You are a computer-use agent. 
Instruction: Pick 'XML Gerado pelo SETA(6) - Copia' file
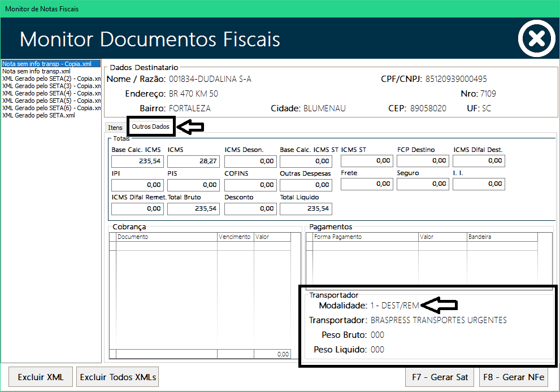(x=51, y=108)
